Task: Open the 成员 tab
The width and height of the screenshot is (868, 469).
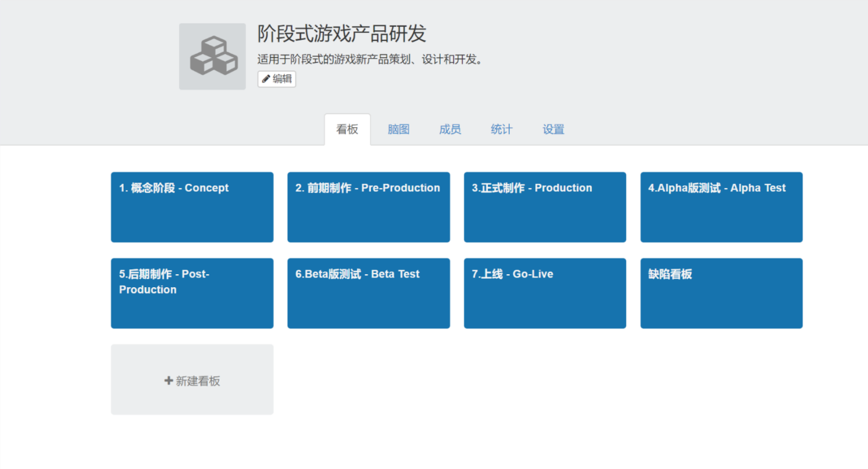Action: 450,129
